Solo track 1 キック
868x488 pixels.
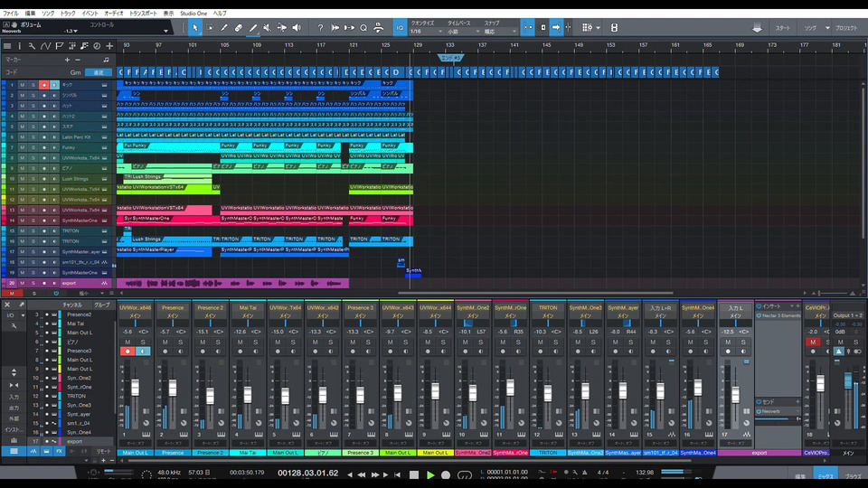[x=33, y=85]
